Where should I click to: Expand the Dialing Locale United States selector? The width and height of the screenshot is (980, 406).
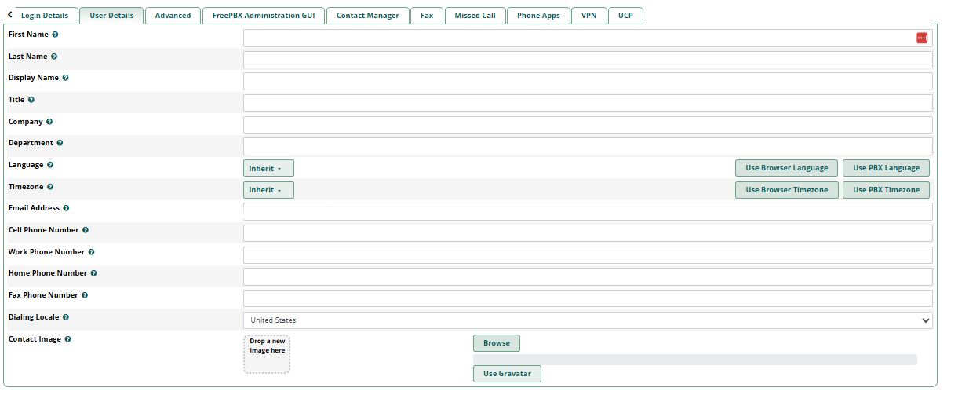(588, 320)
